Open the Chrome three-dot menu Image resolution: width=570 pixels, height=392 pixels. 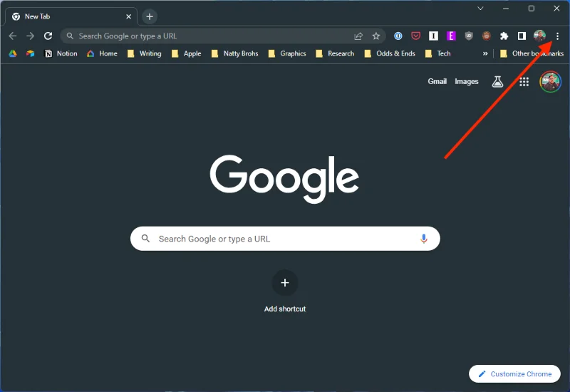point(557,36)
